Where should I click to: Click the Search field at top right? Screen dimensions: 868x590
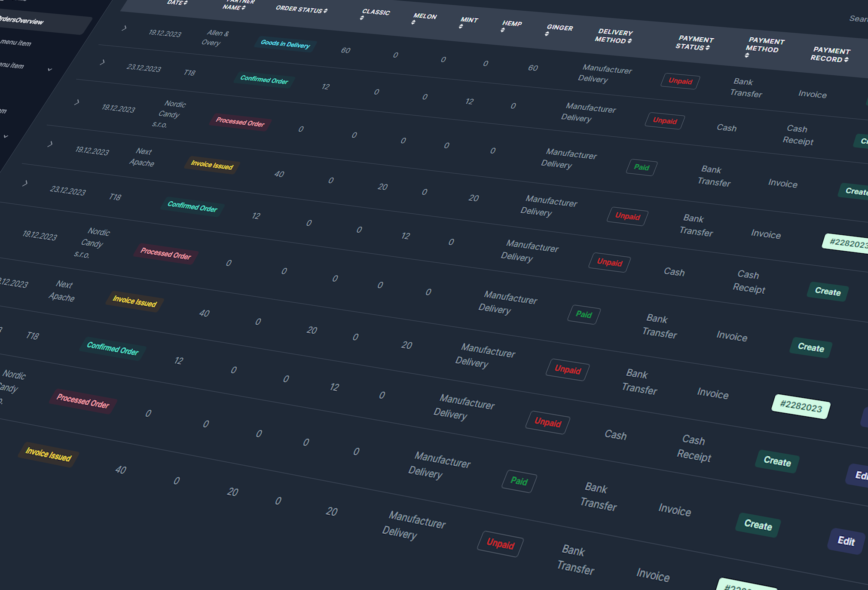pos(858,19)
